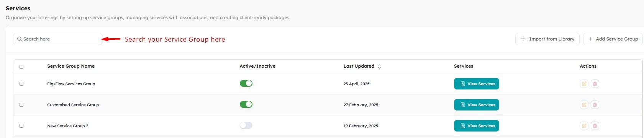Click Add Service Group button
This screenshot has height=138, width=644.
[613, 39]
